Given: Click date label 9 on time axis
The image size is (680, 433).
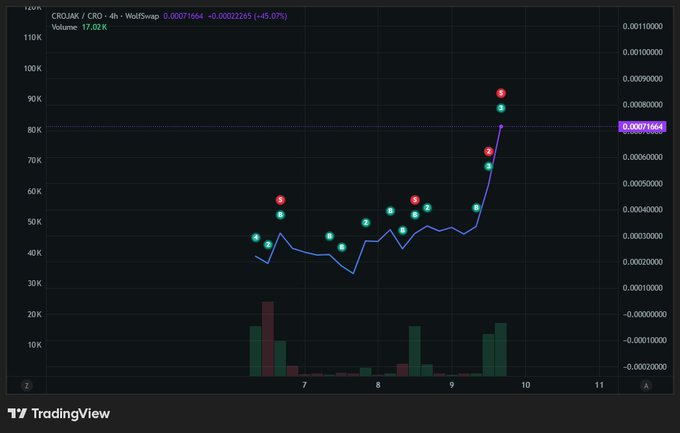Looking at the screenshot, I should coord(452,385).
